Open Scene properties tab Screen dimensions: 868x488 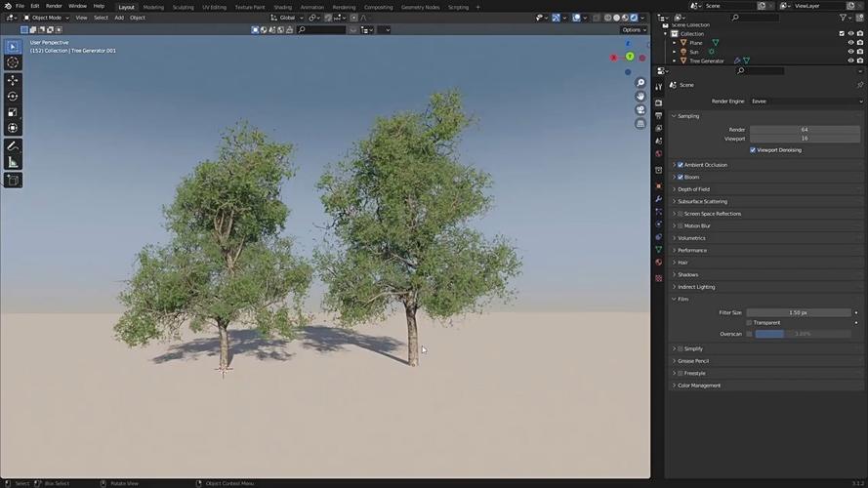pos(659,142)
